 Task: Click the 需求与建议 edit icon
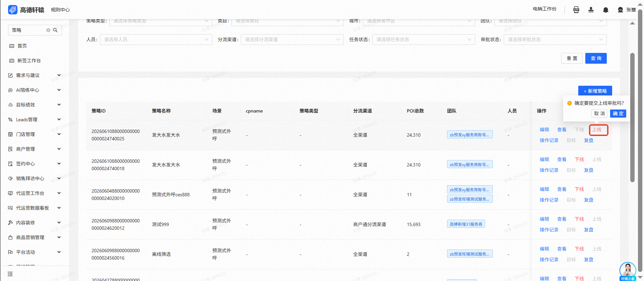[10, 75]
